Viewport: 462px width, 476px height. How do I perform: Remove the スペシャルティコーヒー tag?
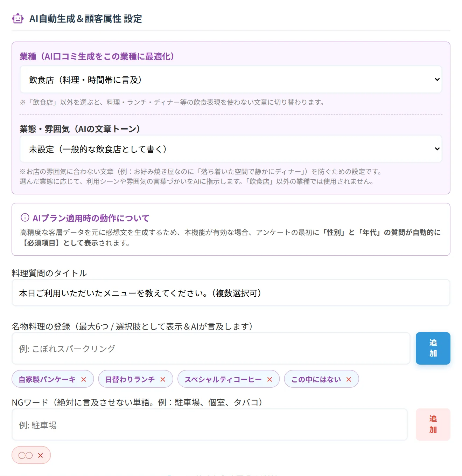[269, 379]
